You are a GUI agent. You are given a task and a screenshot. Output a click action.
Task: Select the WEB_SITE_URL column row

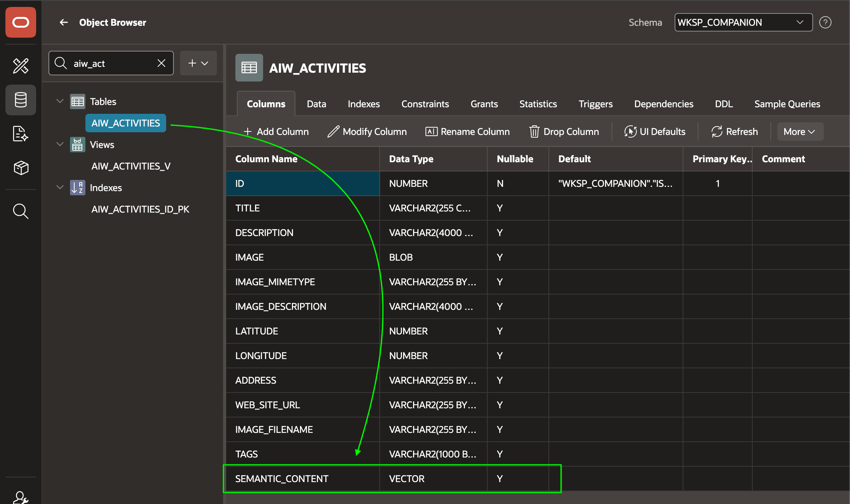(538, 405)
